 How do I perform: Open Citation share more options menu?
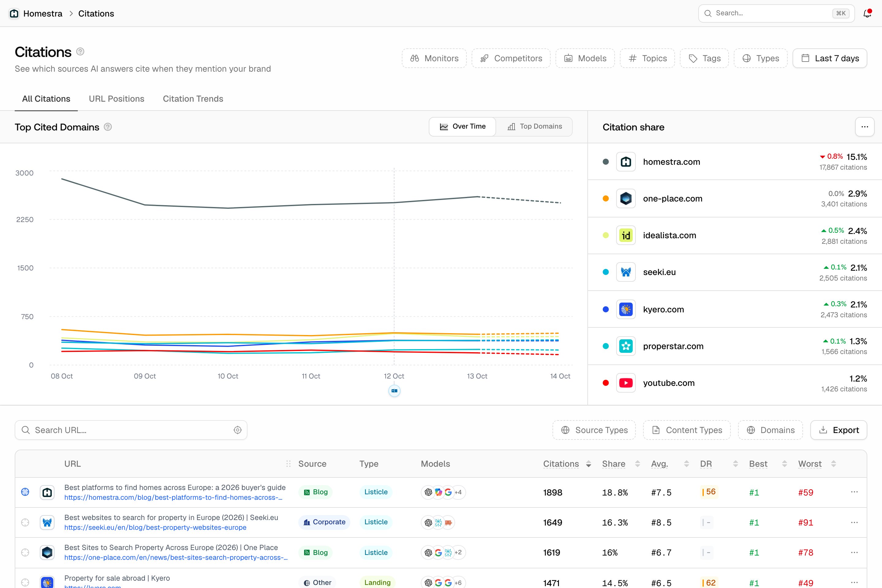pos(865,127)
